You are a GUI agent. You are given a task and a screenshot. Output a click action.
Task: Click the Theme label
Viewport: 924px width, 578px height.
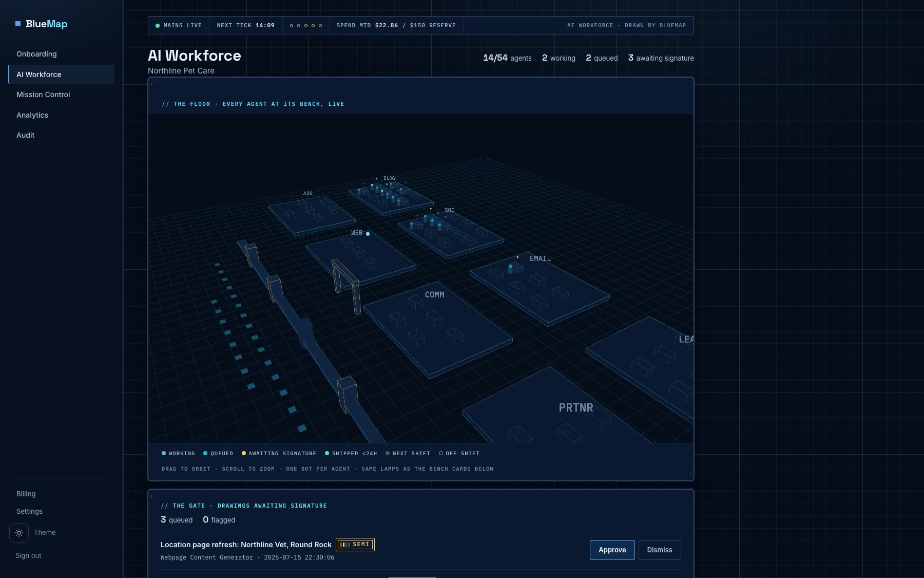point(45,532)
